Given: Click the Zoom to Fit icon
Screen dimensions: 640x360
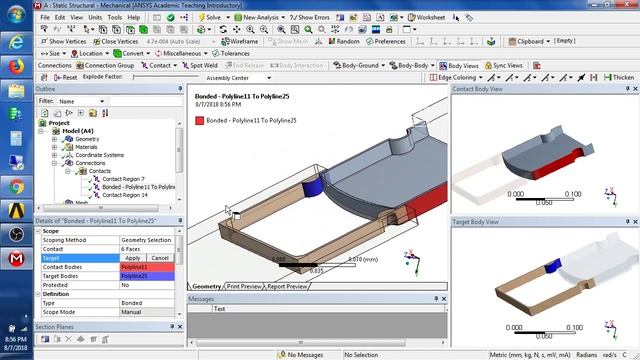Looking at the screenshot, I should tap(281, 29).
